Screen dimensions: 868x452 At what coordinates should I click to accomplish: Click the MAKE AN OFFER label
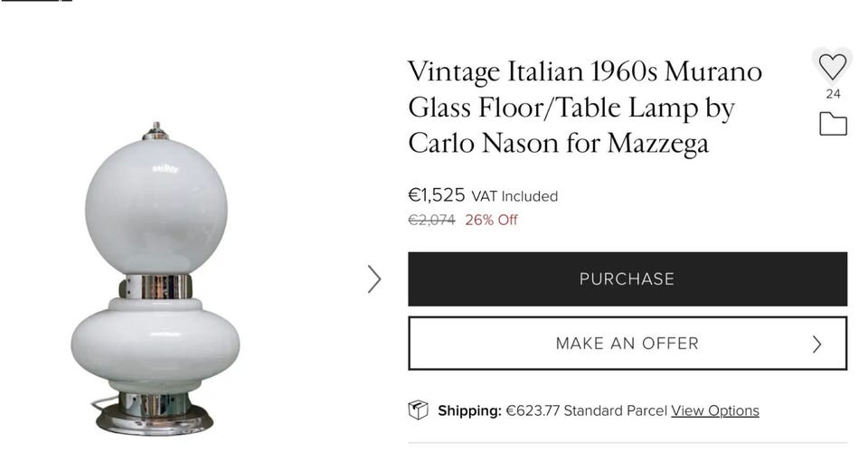627,344
